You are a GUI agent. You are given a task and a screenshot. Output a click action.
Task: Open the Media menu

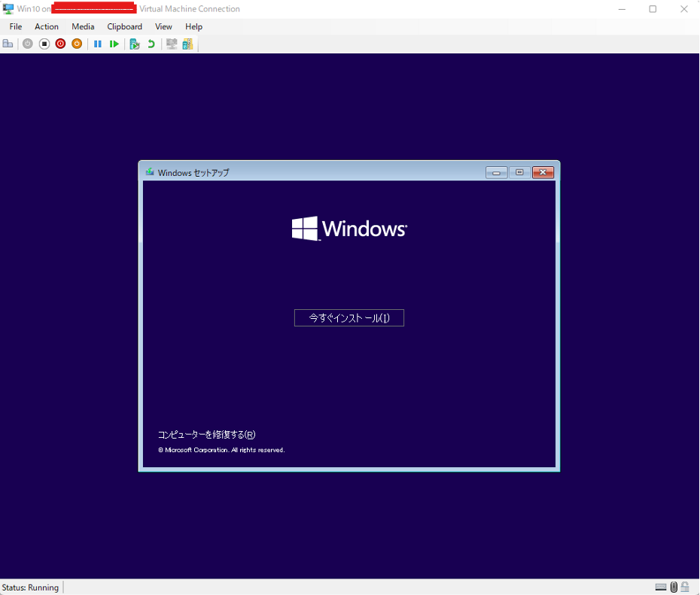[x=83, y=27]
